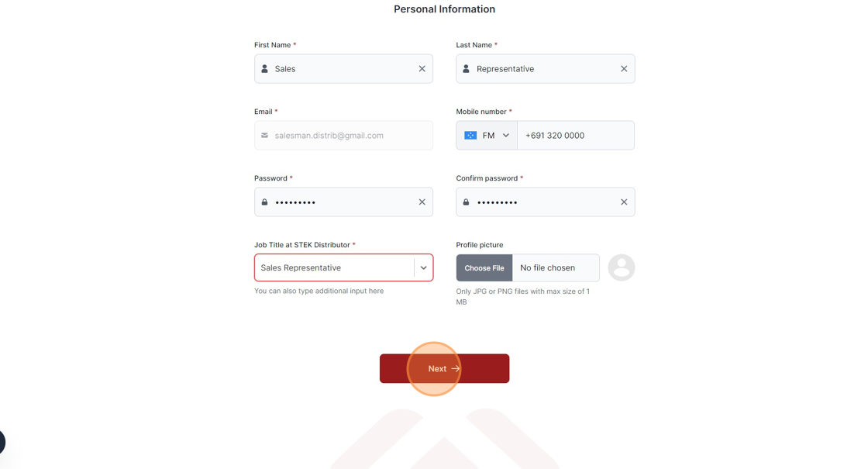Click into the Last Name text field
The width and height of the screenshot is (868, 469).
click(546, 69)
